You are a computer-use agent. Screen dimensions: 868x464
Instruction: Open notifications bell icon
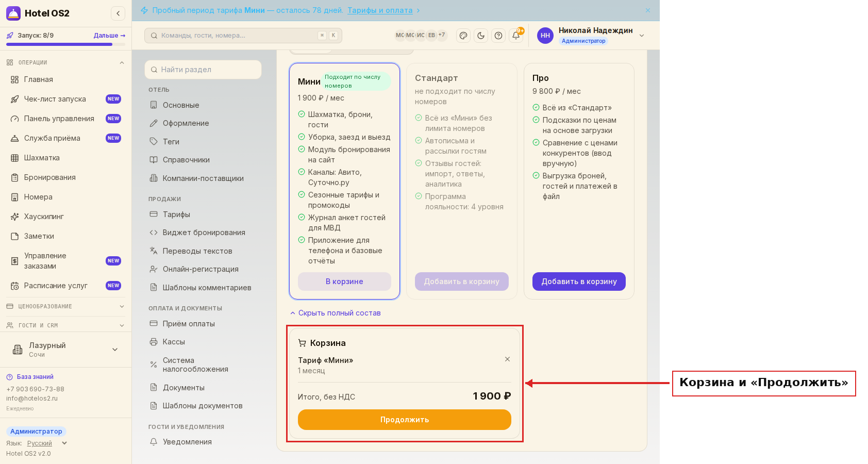click(516, 36)
